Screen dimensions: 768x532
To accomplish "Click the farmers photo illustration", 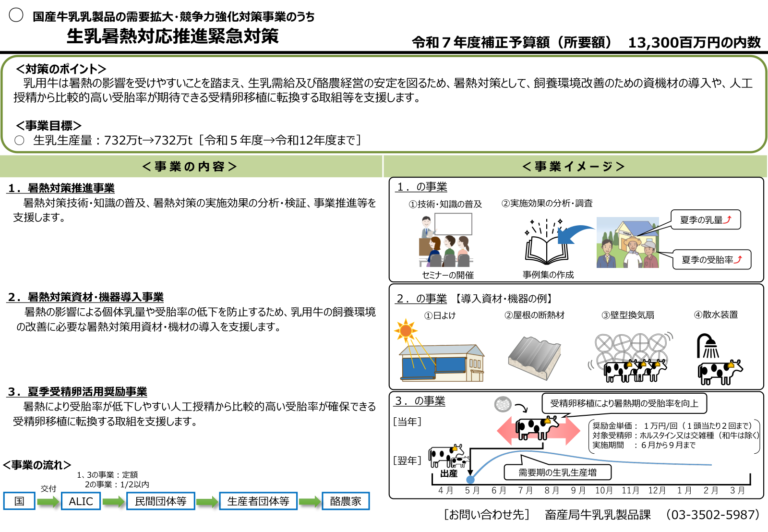I will point(627,242).
